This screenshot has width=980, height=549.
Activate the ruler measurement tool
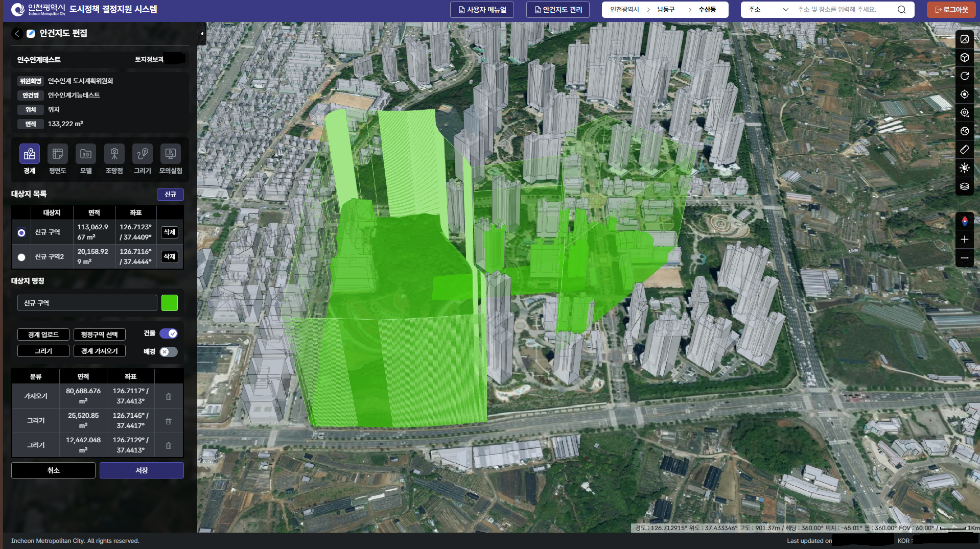coord(964,150)
